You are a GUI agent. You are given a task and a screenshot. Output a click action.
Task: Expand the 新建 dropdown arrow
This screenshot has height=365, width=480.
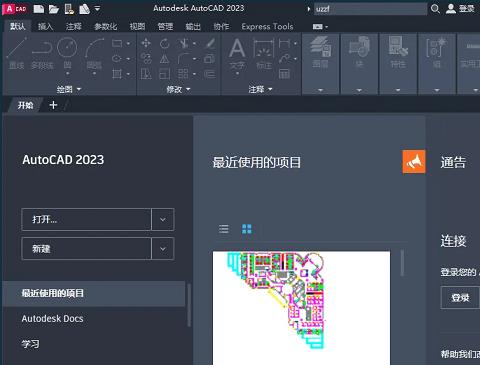[x=163, y=249]
